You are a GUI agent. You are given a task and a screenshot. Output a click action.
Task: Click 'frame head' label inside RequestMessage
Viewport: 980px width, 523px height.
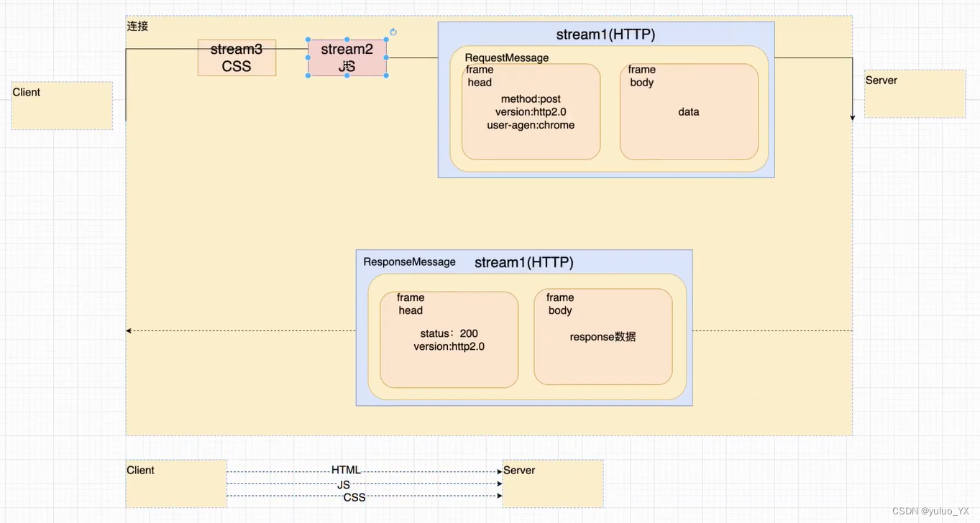tap(480, 76)
